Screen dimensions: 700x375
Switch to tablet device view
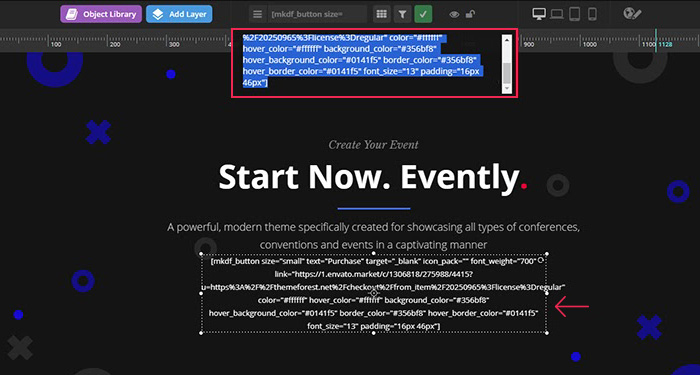(x=575, y=14)
